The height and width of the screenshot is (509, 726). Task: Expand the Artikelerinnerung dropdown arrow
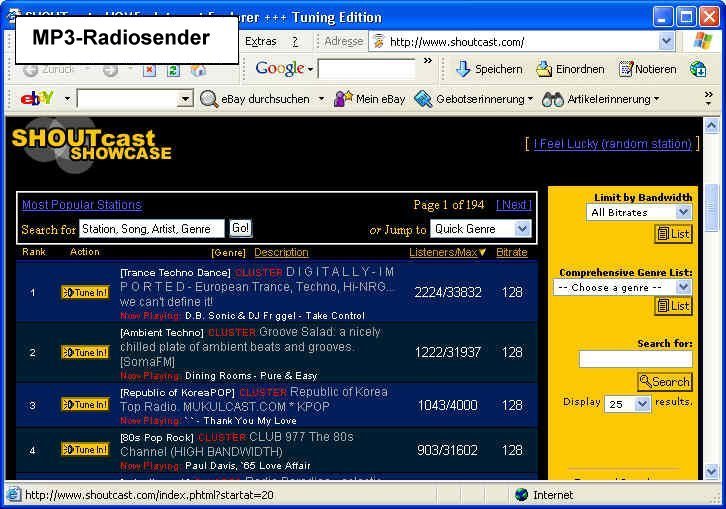[x=656, y=99]
